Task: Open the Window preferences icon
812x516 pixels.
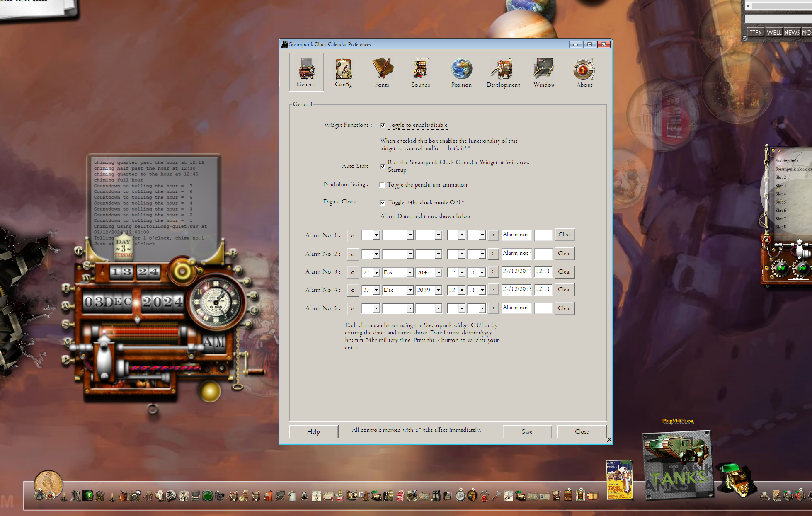Action: (544, 72)
